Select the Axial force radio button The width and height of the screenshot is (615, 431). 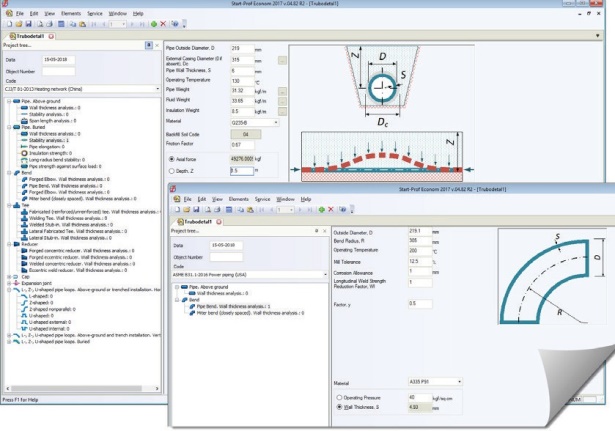171,159
